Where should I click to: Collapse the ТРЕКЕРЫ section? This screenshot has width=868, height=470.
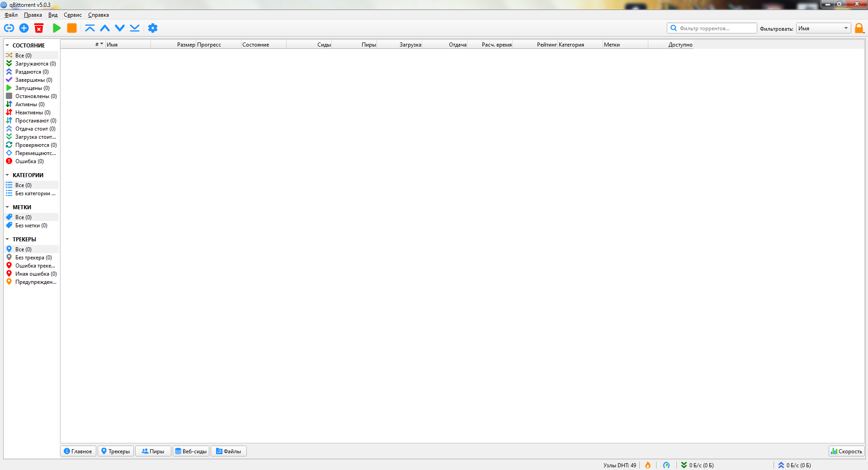[x=7, y=239]
